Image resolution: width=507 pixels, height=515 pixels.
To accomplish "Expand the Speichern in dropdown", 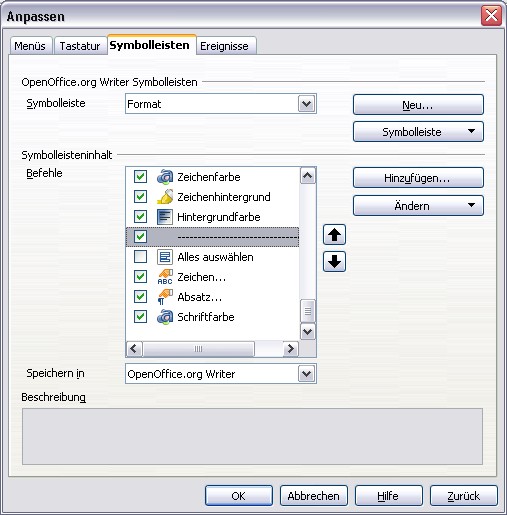I will click(x=307, y=374).
